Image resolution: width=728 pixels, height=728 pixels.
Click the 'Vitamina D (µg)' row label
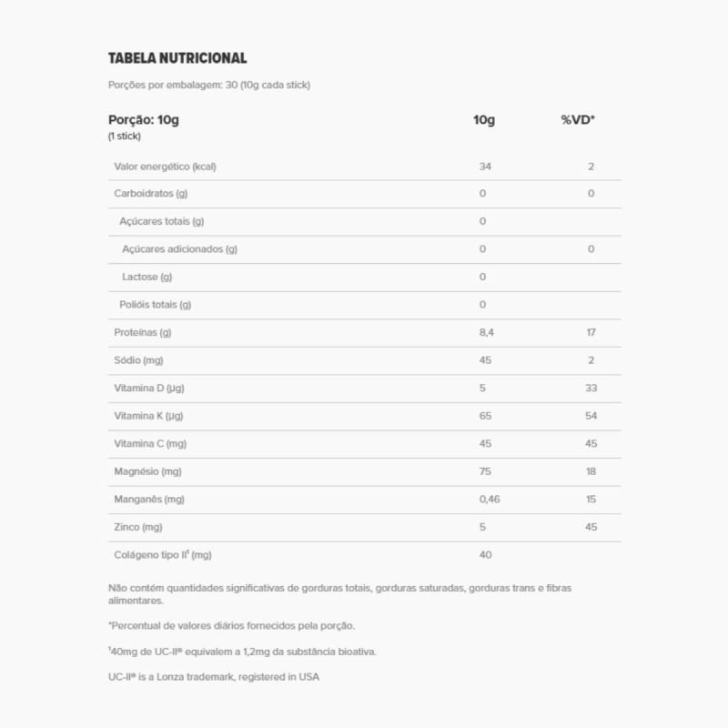coord(150,389)
